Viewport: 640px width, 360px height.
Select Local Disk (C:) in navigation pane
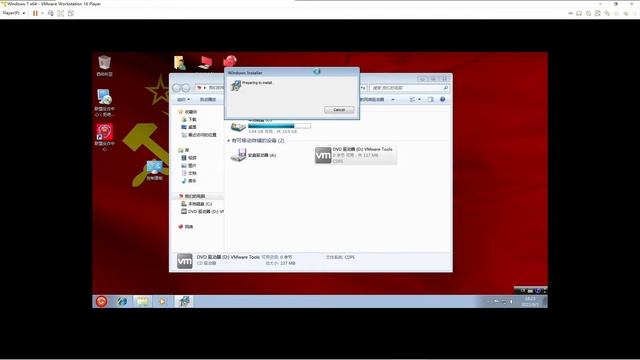[x=197, y=204]
